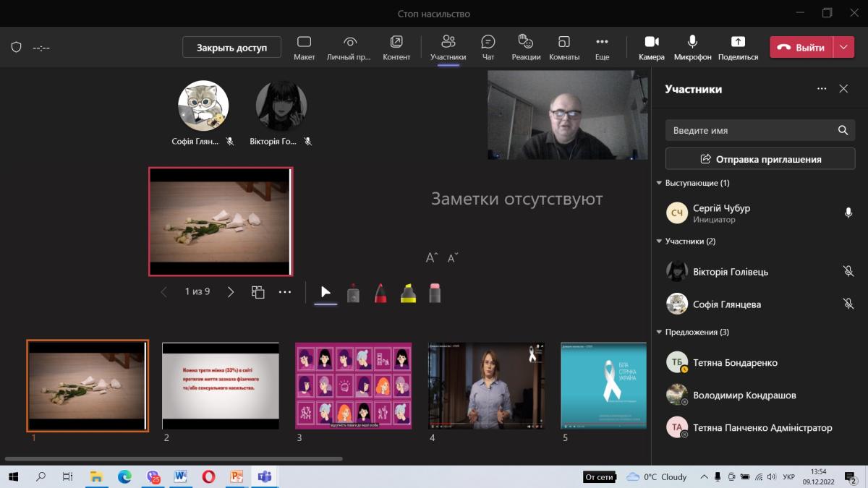
Task: Click the Отправка приглашения button
Action: click(x=759, y=159)
